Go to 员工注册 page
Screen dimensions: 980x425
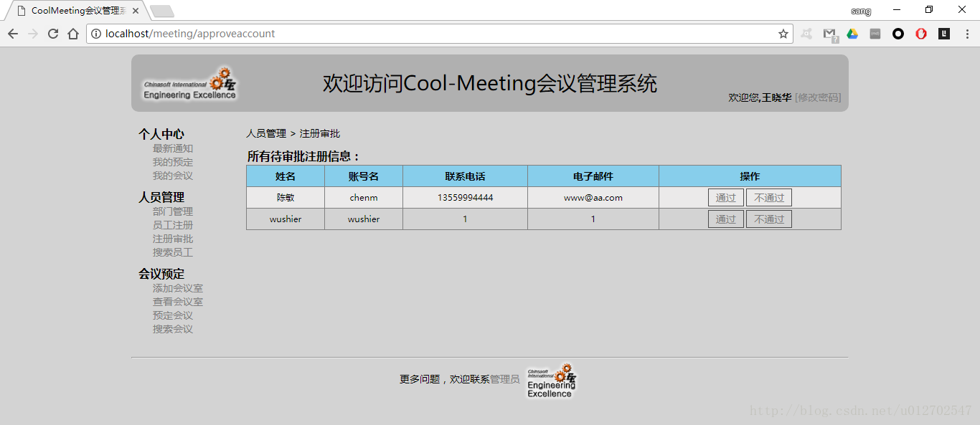pos(173,225)
